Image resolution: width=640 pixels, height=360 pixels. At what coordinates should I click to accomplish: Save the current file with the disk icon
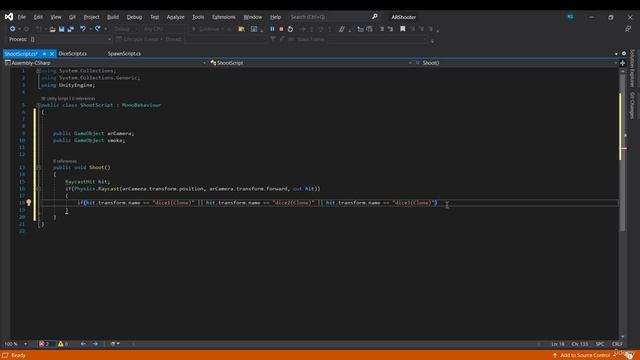[x=62, y=29]
